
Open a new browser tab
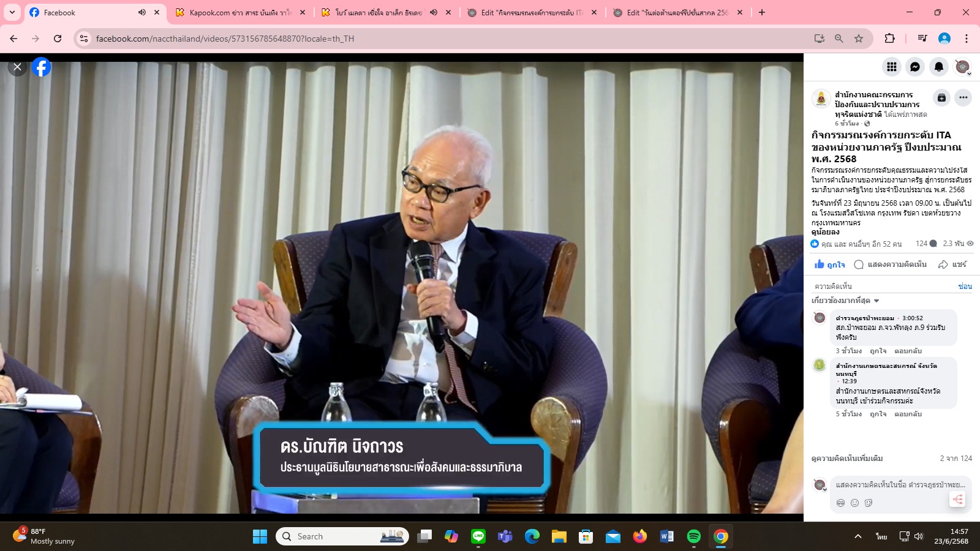(762, 12)
